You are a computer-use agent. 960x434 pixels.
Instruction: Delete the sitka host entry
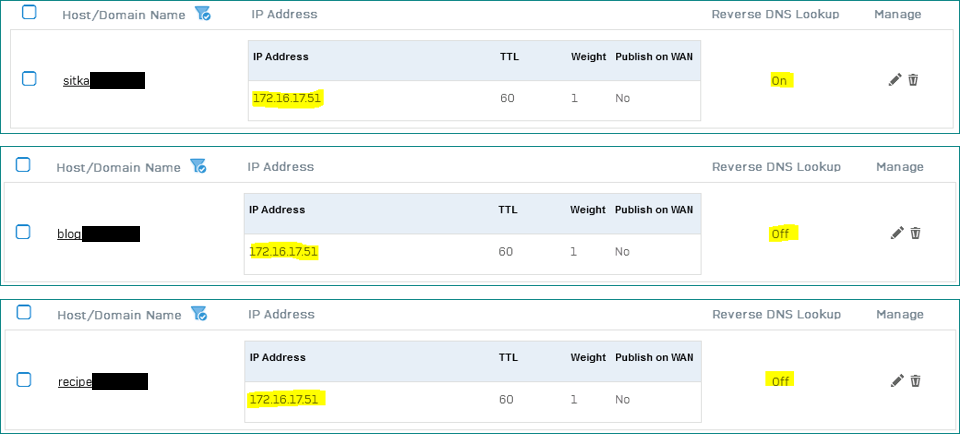click(913, 80)
